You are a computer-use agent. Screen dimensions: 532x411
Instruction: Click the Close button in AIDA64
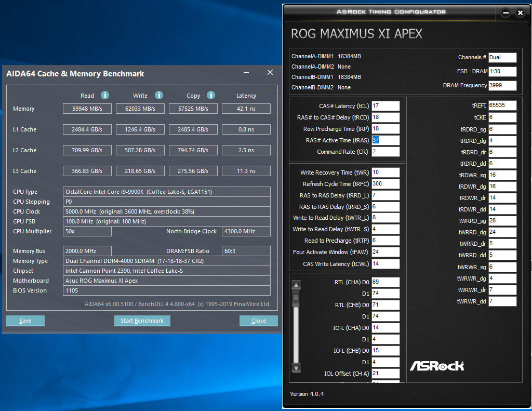[259, 321]
